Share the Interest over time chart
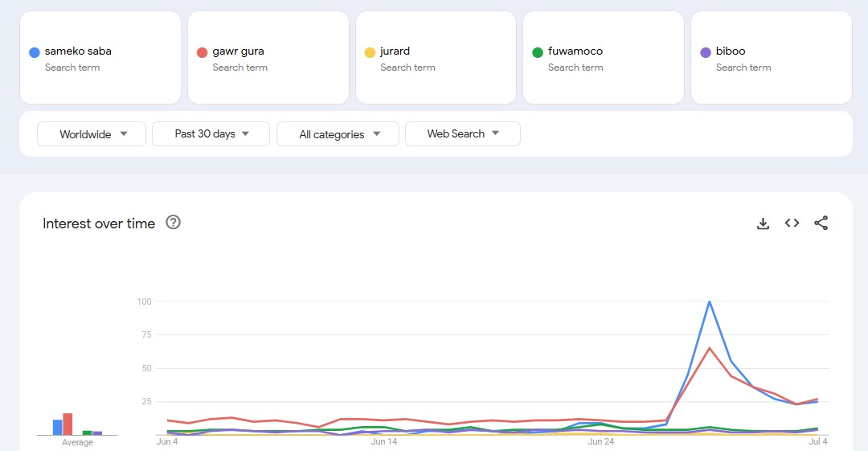The width and height of the screenshot is (868, 451). (x=821, y=223)
